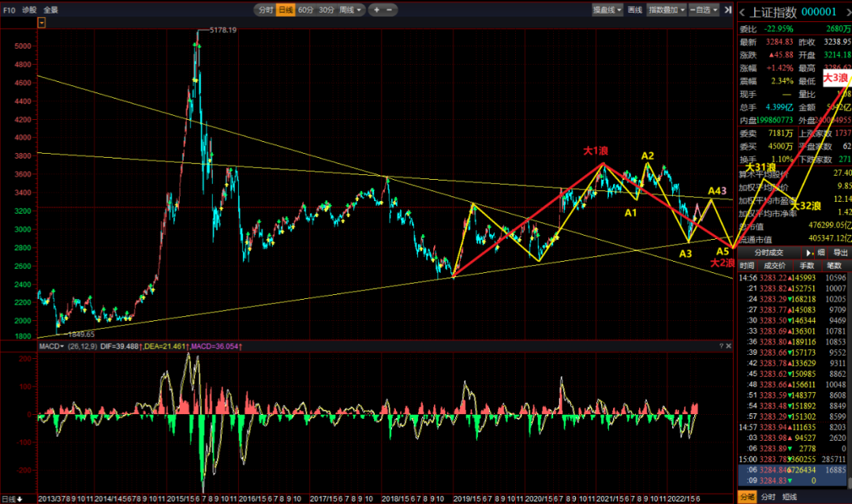852x504 pixels.
Task: Click the 日线 label at bottom-left corner
Action: (x=9, y=498)
